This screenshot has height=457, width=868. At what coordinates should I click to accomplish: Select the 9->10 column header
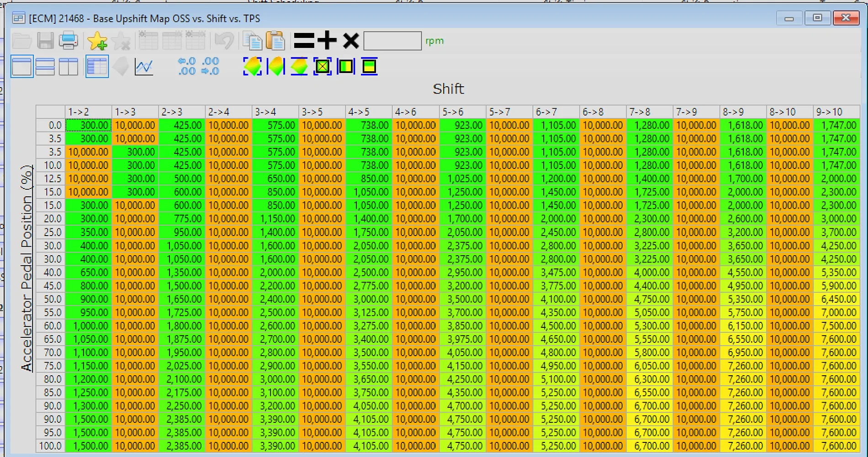point(836,112)
